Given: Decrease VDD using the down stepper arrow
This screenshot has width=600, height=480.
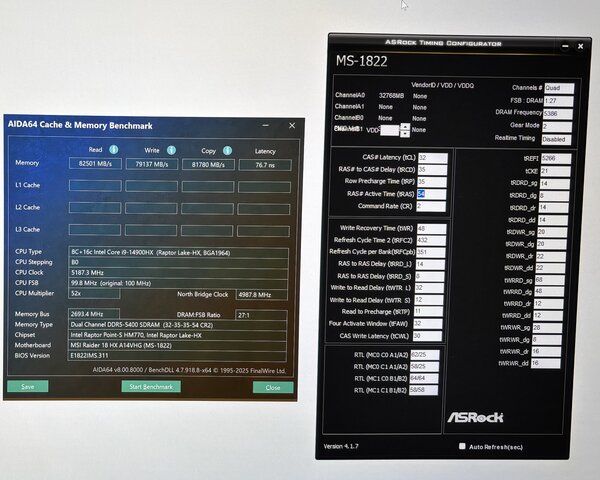Looking at the screenshot, I should (405, 133).
